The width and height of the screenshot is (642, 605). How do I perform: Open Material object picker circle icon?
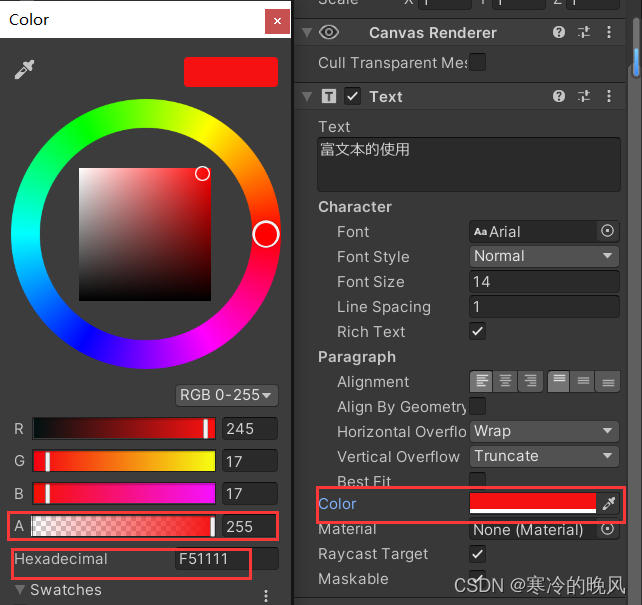coord(607,529)
